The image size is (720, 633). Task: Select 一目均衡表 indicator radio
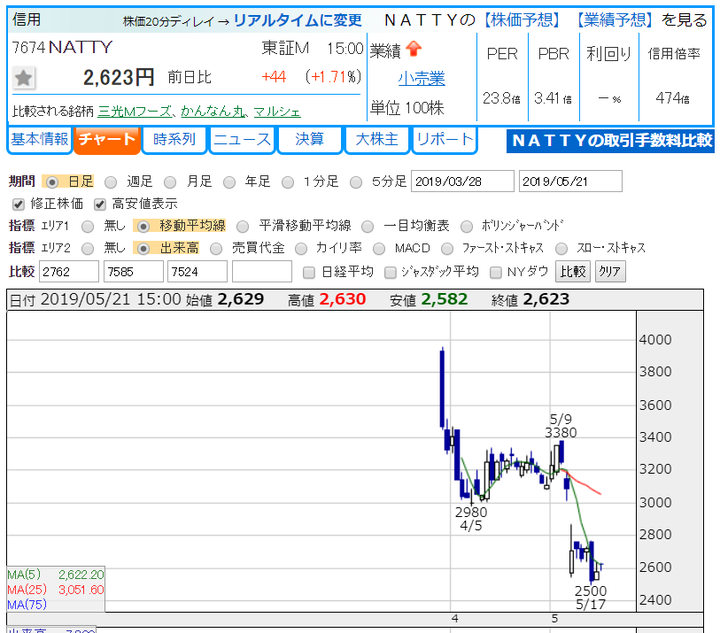(x=367, y=226)
